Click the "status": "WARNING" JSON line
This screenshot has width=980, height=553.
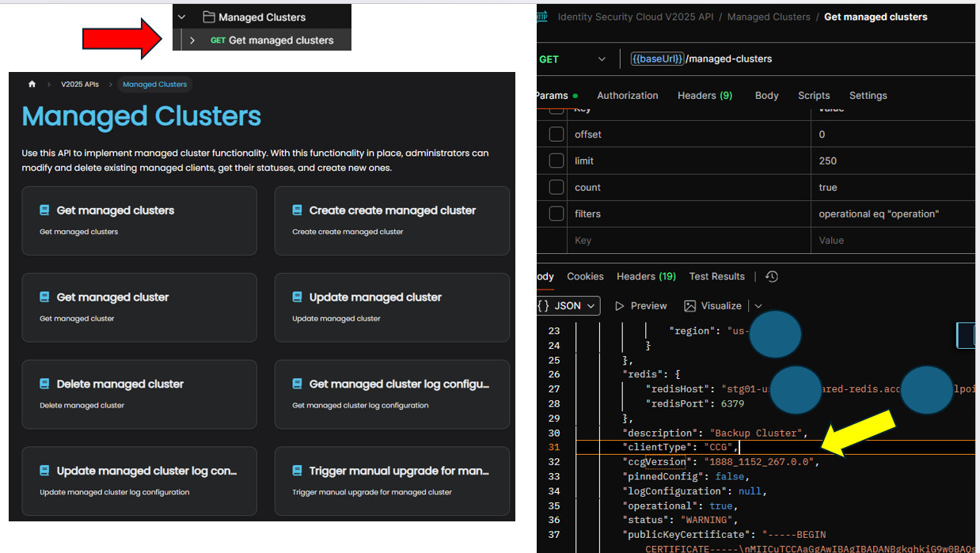point(680,520)
